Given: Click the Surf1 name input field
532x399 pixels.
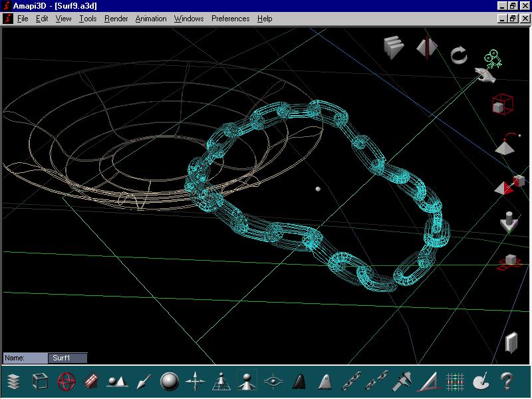Looking at the screenshot, I should click(68, 357).
